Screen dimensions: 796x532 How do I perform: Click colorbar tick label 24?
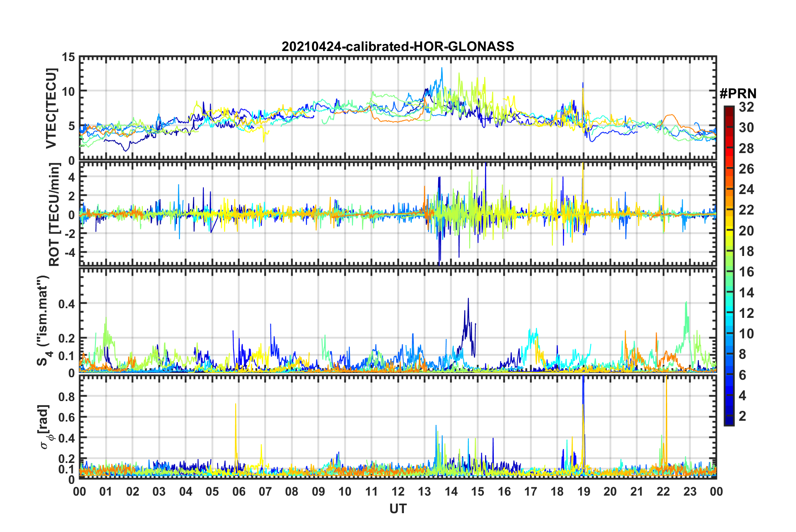pyautogui.click(x=746, y=189)
